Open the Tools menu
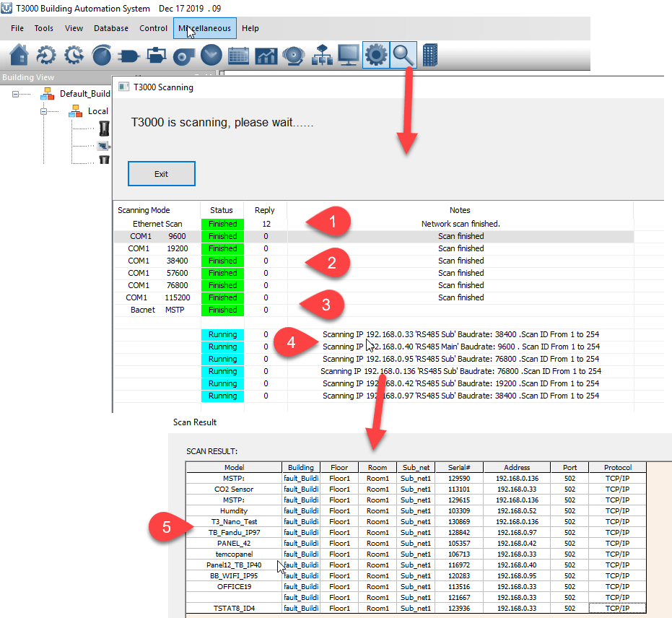The height and width of the screenshot is (618, 672). tap(44, 28)
